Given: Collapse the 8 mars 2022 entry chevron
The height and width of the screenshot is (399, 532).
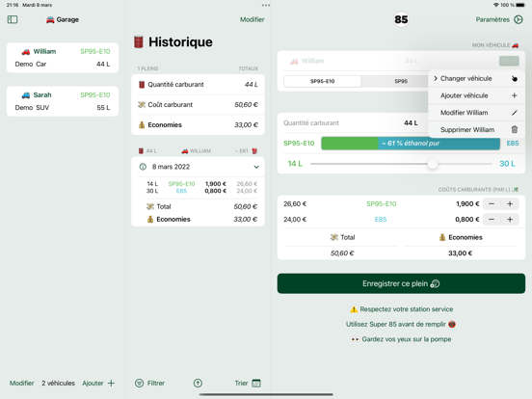Looking at the screenshot, I should pos(256,167).
